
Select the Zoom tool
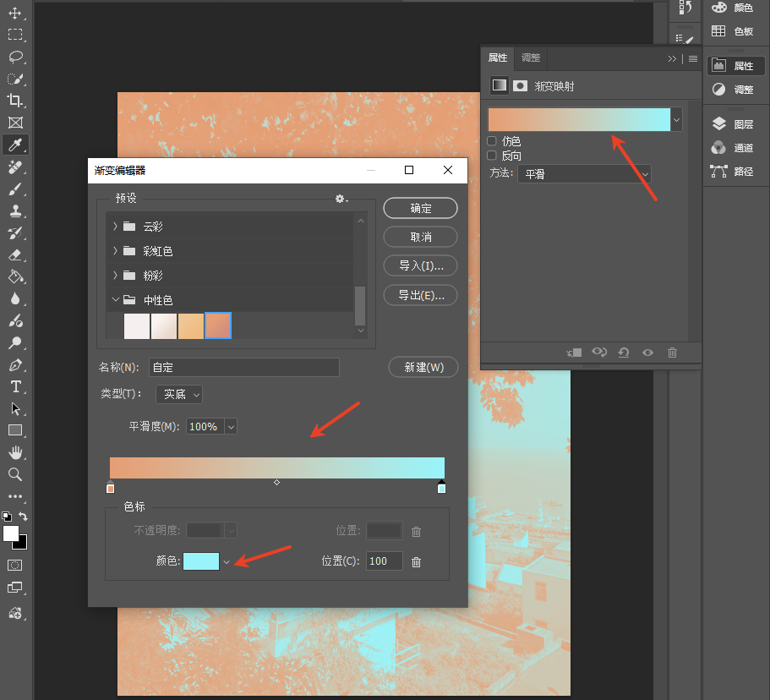click(x=14, y=474)
